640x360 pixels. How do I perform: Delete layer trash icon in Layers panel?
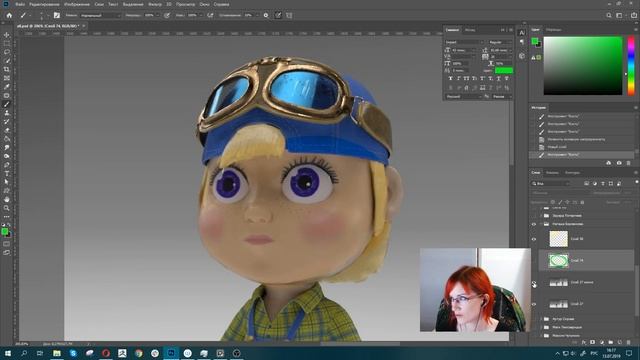(629, 342)
